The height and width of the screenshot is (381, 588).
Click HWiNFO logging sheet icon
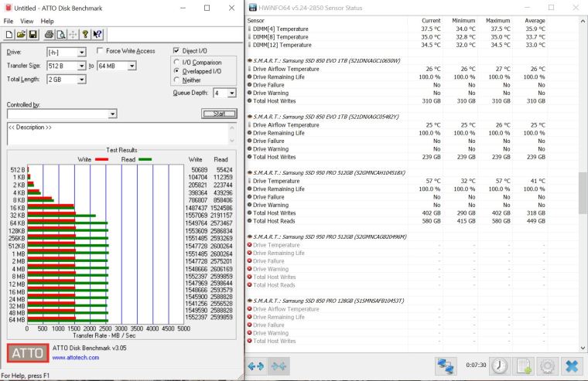pos(524,366)
